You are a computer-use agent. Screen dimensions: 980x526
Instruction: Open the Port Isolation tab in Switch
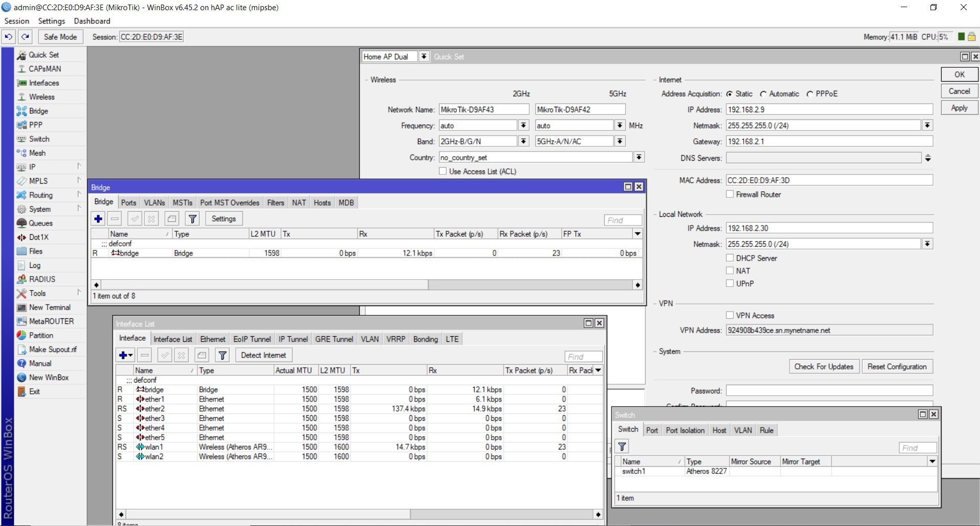point(684,430)
